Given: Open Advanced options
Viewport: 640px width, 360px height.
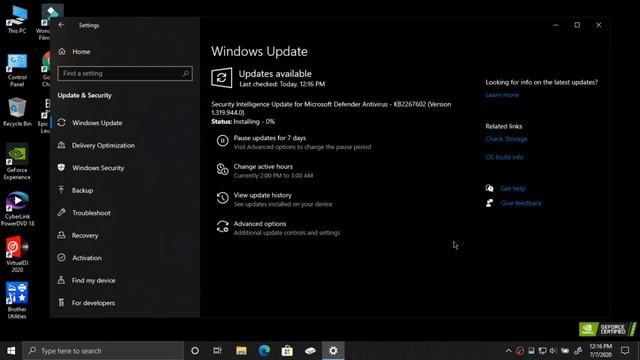Looking at the screenshot, I should coord(260,224).
